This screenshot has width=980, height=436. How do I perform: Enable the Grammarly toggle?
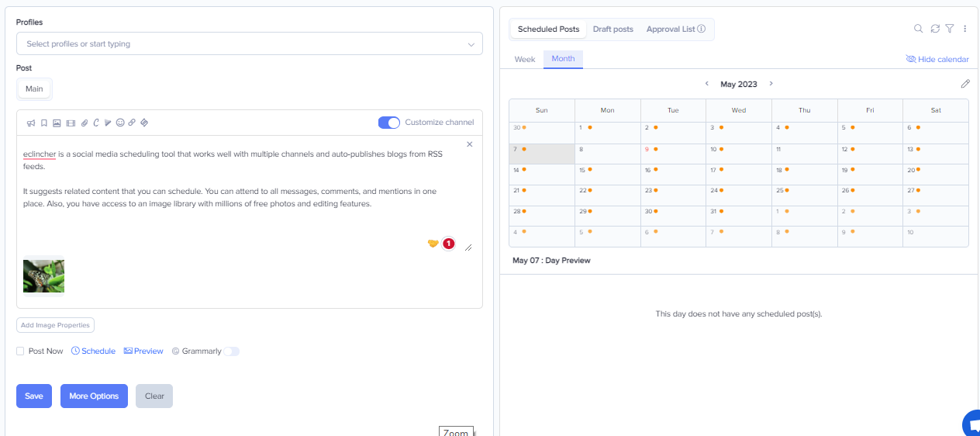pyautogui.click(x=231, y=351)
